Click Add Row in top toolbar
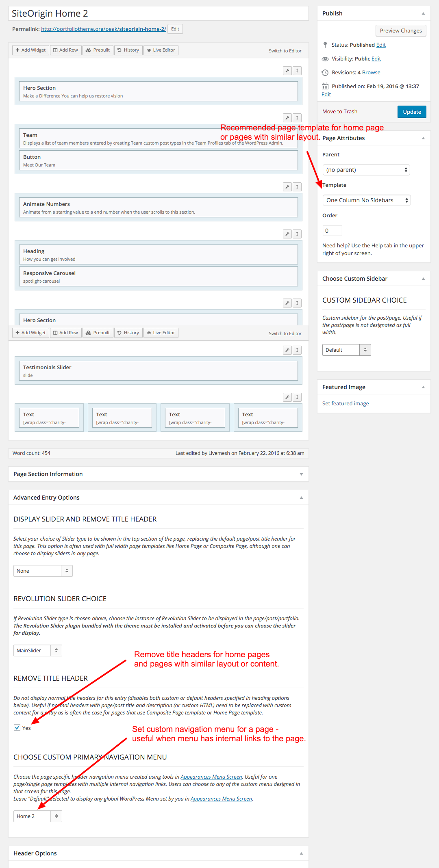 [x=65, y=50]
